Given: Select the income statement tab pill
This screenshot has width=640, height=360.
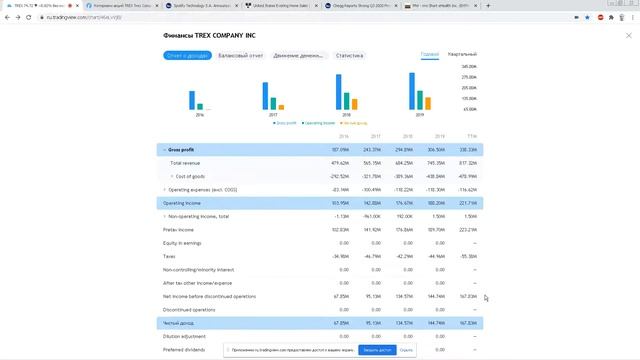Looking at the screenshot, I should click(187, 56).
